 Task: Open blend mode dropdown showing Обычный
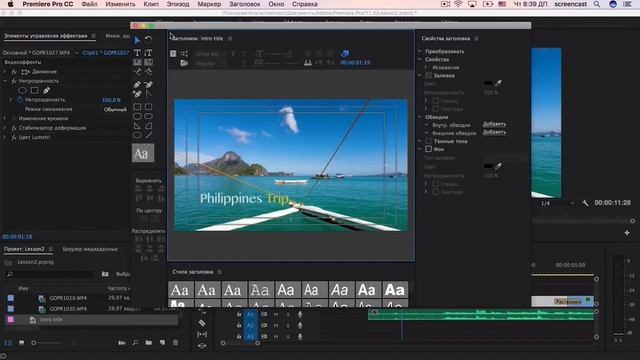(x=115, y=109)
